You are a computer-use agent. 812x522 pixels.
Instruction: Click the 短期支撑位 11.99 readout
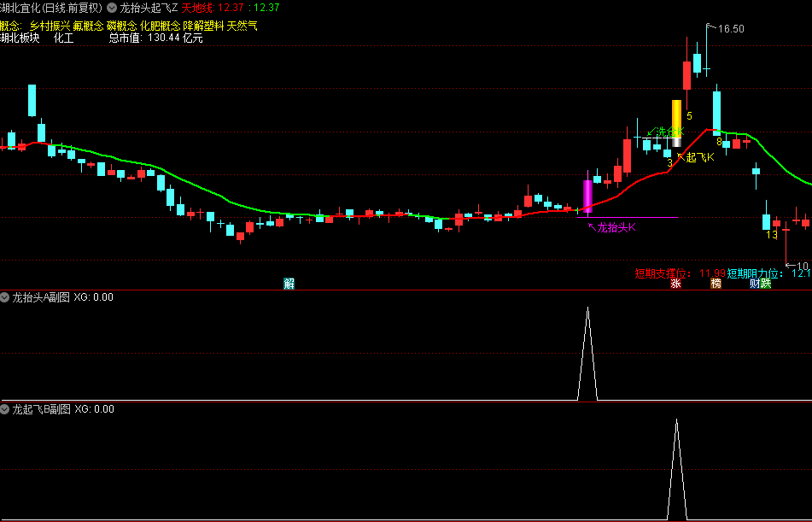680,273
